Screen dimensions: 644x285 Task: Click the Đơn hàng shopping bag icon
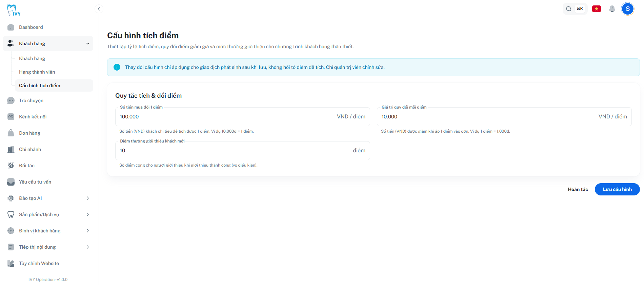click(x=11, y=133)
